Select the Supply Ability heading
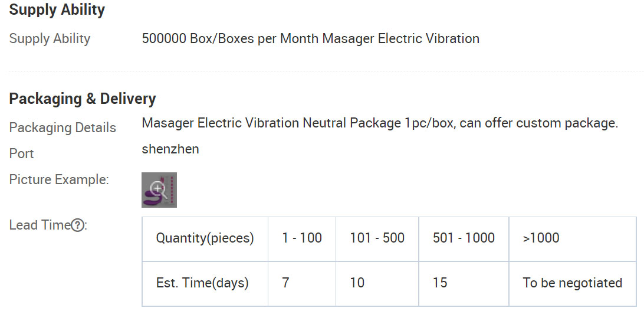Screen dimensions: 644x311 57,10
